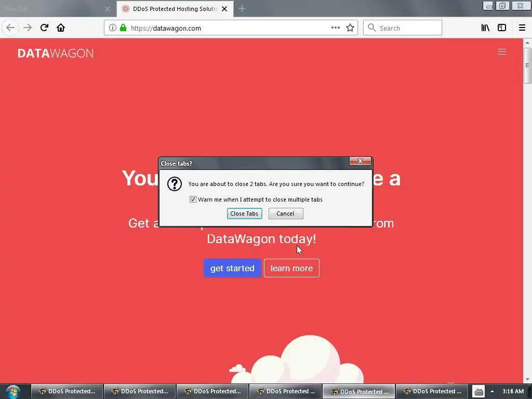This screenshot has width=532, height=399.
Task: Show hidden system tray icons arrow
Action: [493, 392]
